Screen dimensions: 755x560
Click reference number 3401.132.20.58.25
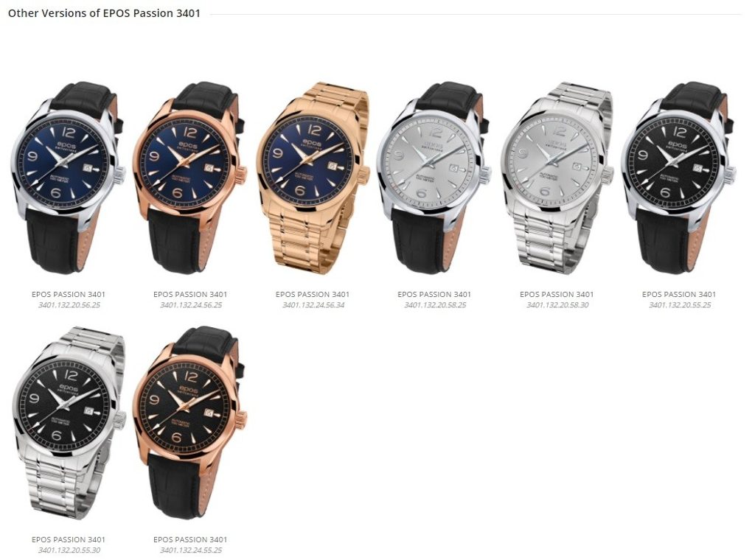coord(435,305)
